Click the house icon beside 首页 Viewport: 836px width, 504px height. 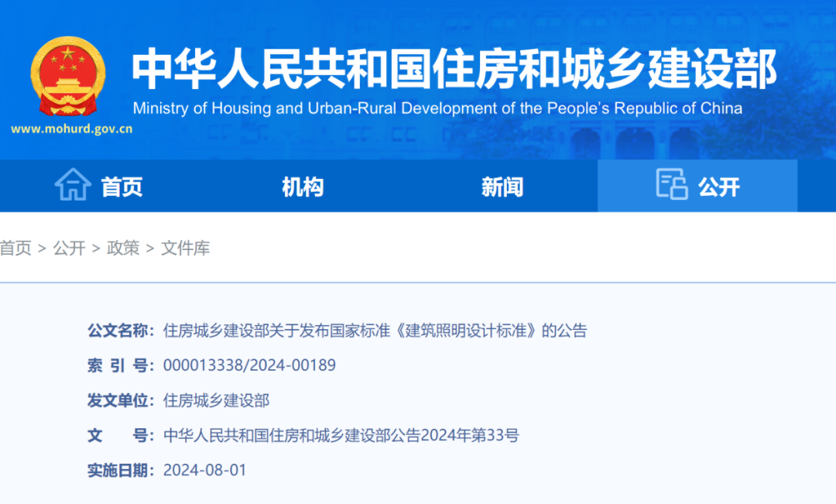73,184
